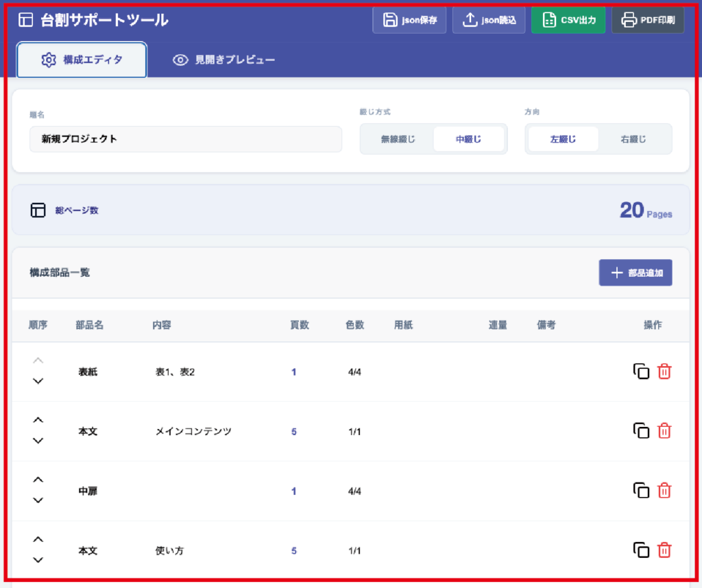Delete the メインコンテンツ 本文 row
Image resolution: width=702 pixels, height=588 pixels.
664,431
